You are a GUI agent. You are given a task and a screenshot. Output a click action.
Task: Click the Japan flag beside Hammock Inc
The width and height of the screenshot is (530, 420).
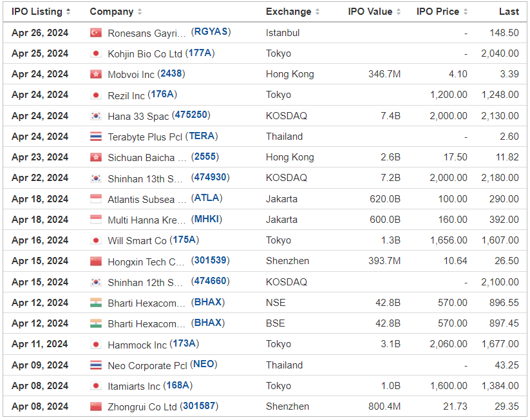click(x=96, y=344)
